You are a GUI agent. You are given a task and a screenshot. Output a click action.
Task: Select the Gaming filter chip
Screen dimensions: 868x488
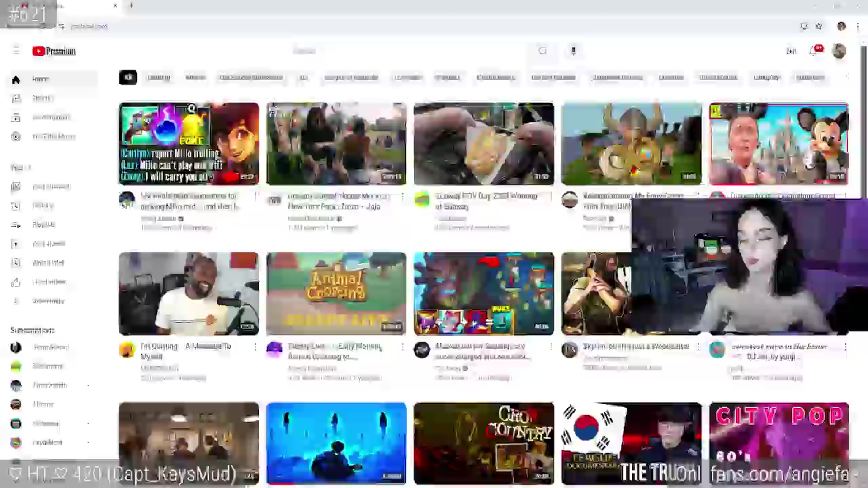159,77
